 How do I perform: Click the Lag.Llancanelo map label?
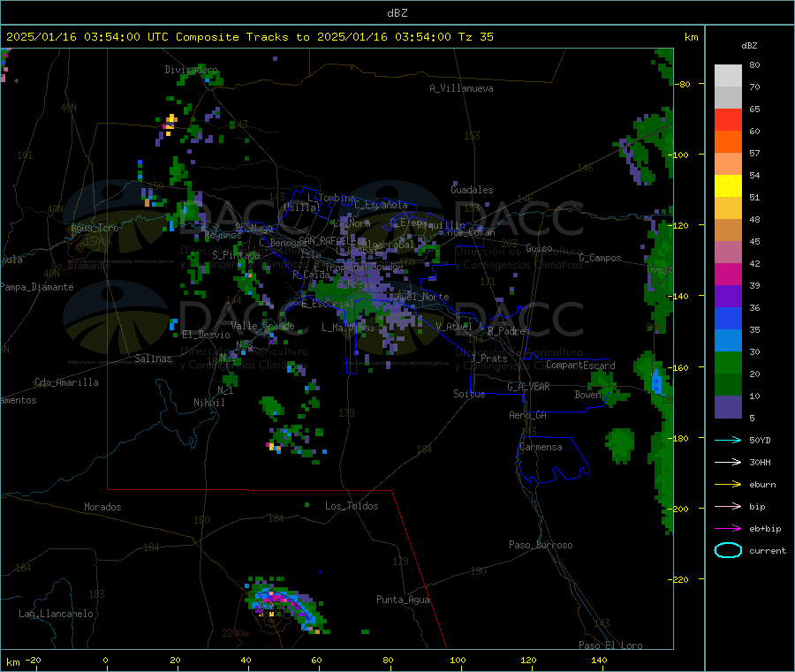click(x=56, y=615)
